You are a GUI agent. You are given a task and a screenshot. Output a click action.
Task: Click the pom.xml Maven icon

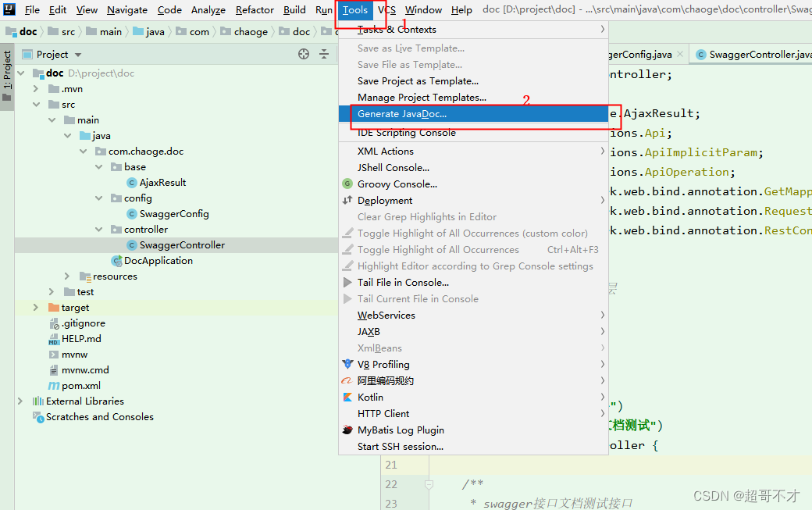(x=53, y=386)
